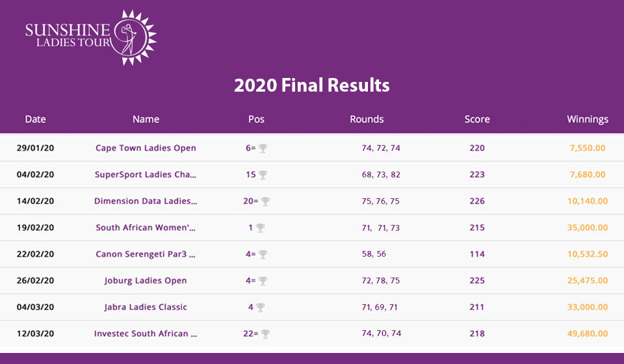Click trophy icon in Joburg Ladies Open row
The height and width of the screenshot is (364, 624).
[x=263, y=281]
